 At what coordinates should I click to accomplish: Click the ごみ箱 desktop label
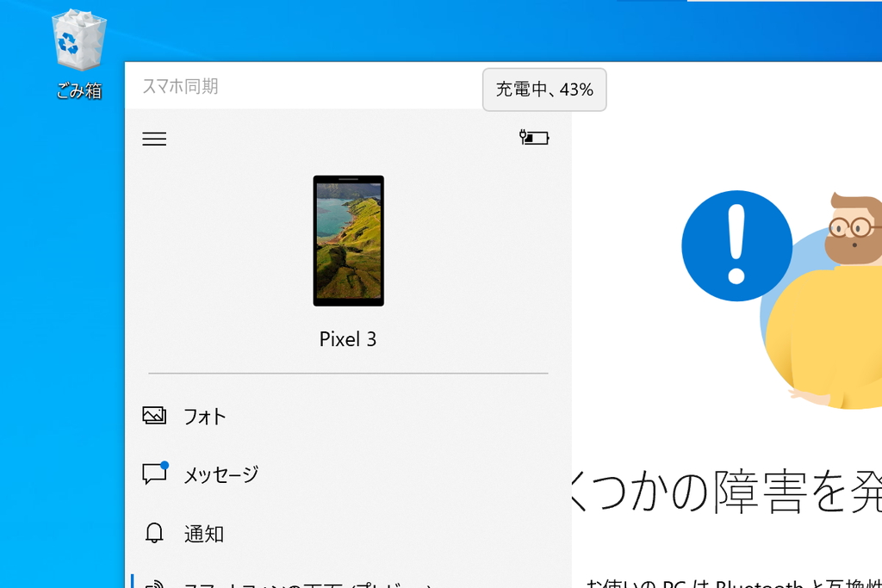pyautogui.click(x=78, y=90)
